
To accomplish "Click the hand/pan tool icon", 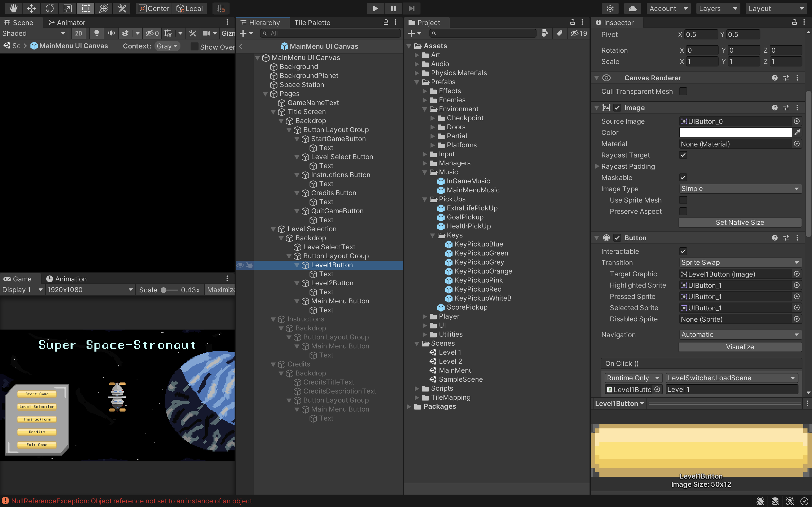I will tap(13, 8).
